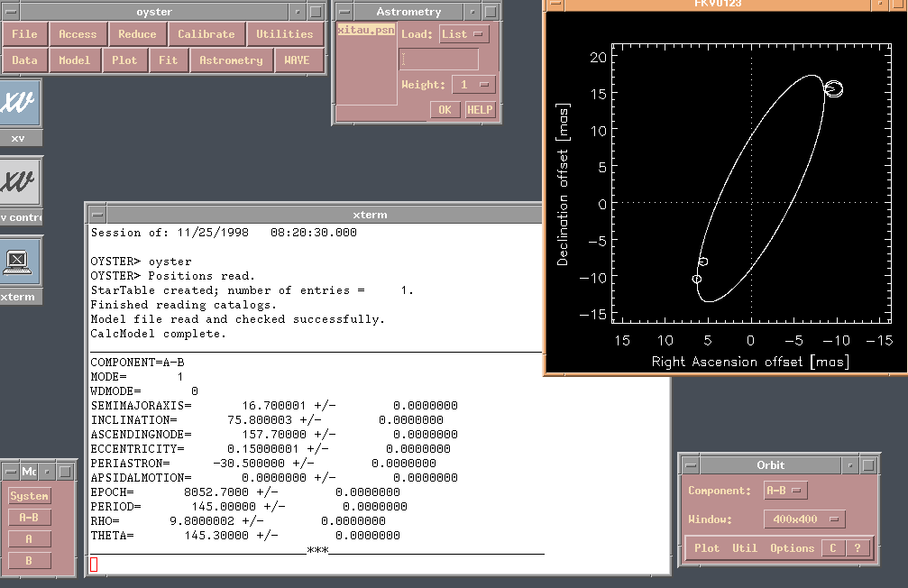Open the Calibrate menu
This screenshot has width=908, height=588.
click(206, 34)
